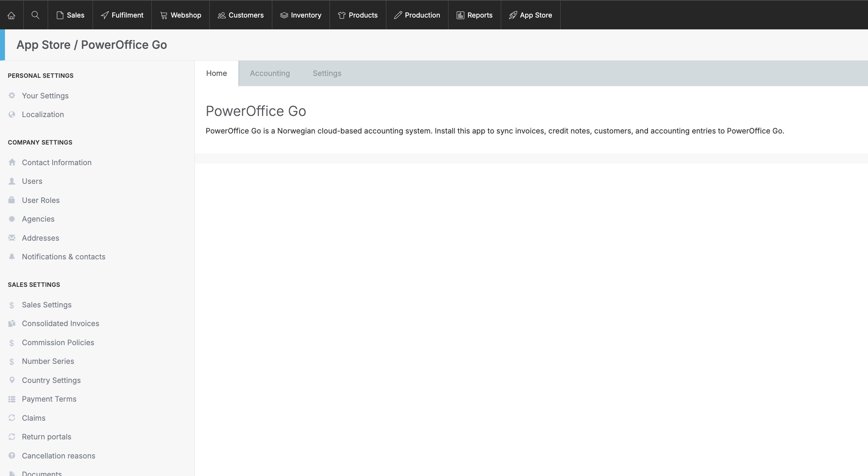Open Agencies settings
Viewport: 868px width, 476px height.
pos(38,219)
